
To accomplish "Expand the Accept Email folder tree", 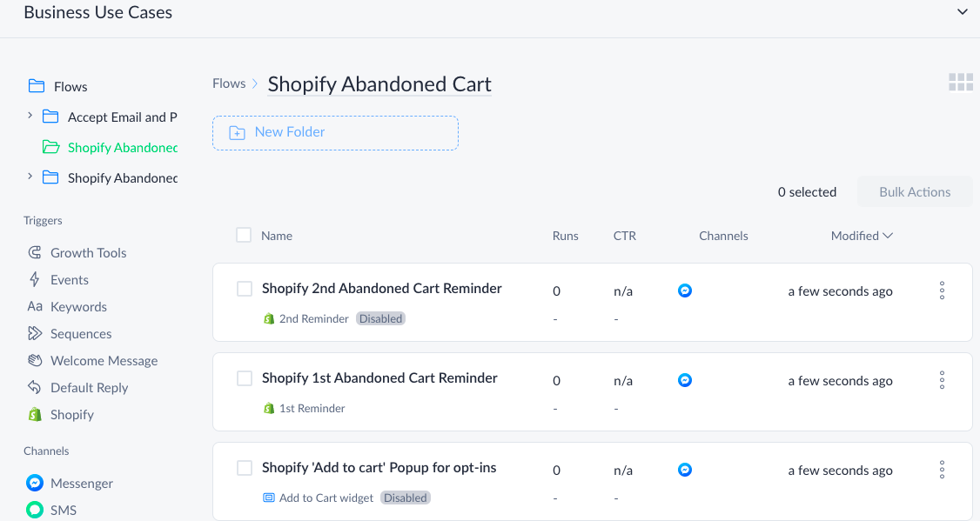I will click(30, 116).
